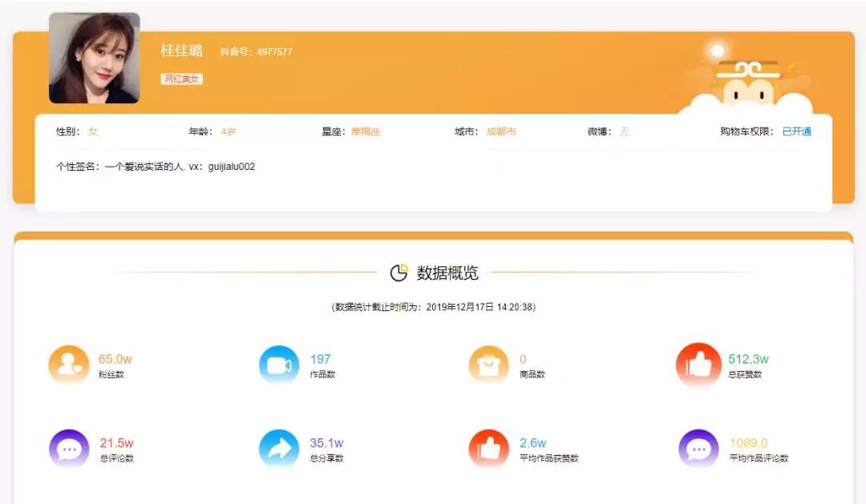Click the 个性签名 line containing guijialu002
This screenshot has height=504, width=866.
(x=156, y=167)
